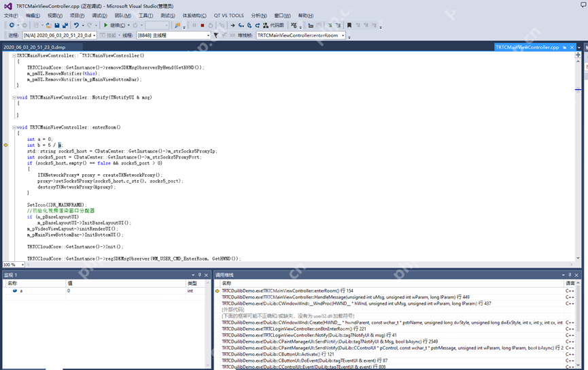Open the 文件(F) menu
The width and height of the screenshot is (588, 370).
11,16
